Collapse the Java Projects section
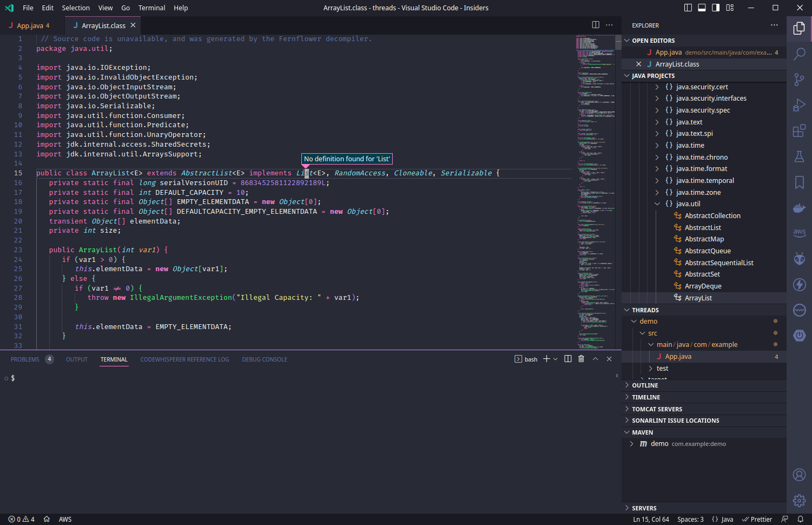 pos(704,76)
